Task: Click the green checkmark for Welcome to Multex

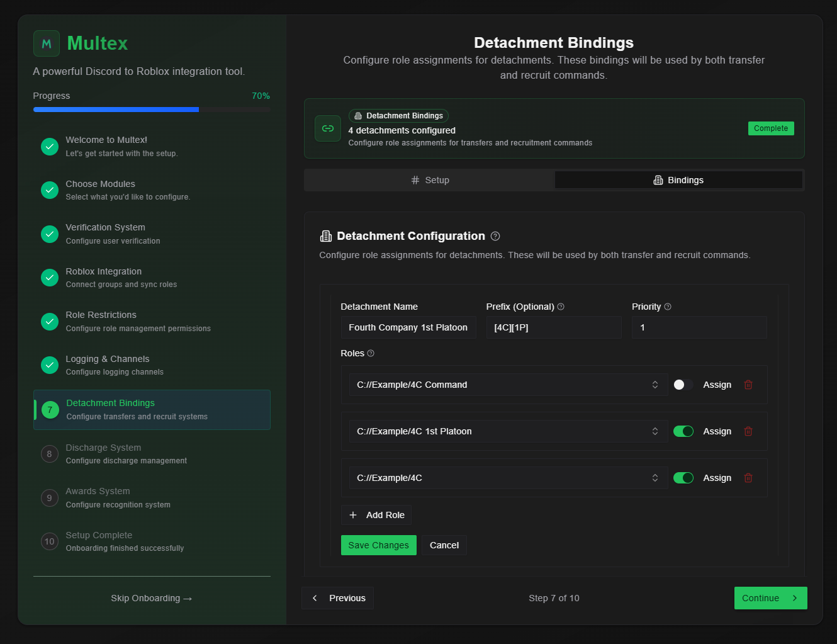Action: click(x=50, y=147)
